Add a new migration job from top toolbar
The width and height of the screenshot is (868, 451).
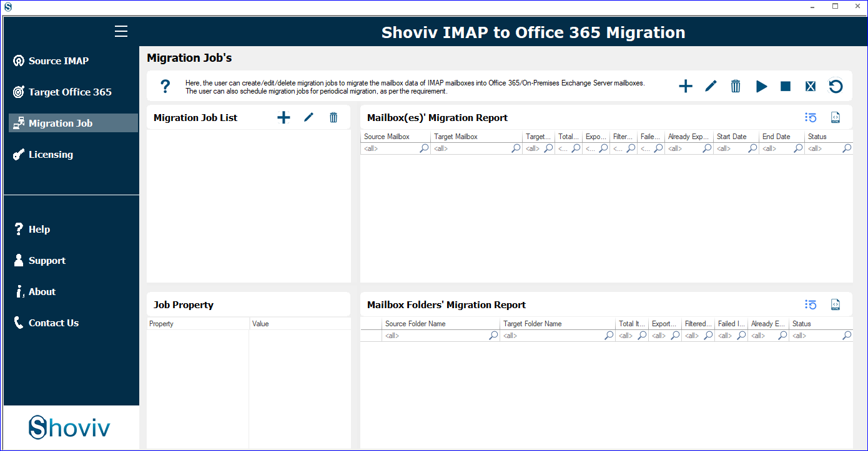686,86
